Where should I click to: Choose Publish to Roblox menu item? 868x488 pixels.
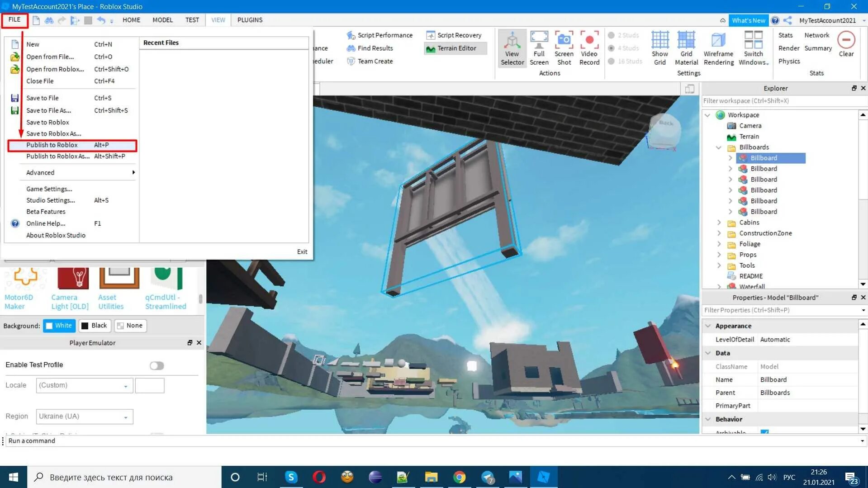point(72,145)
